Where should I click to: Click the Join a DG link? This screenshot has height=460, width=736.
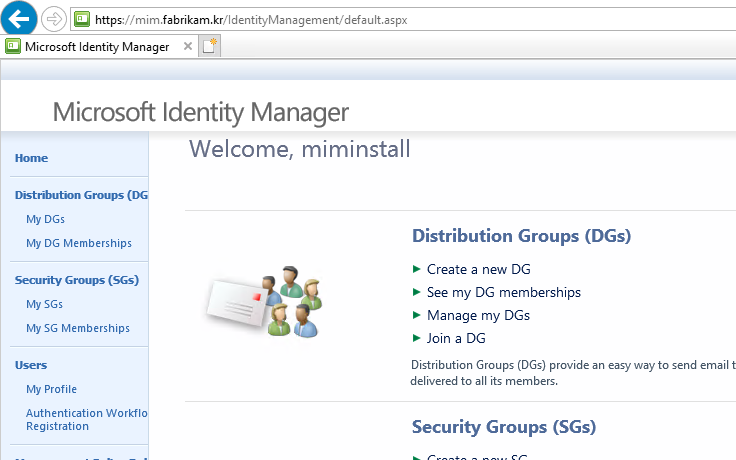pyautogui.click(x=456, y=338)
